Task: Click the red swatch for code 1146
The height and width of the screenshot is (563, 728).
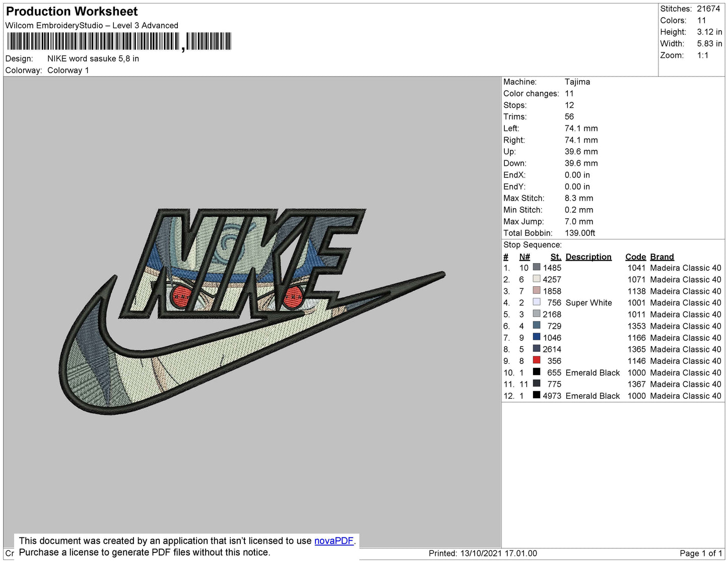Action: point(537,360)
